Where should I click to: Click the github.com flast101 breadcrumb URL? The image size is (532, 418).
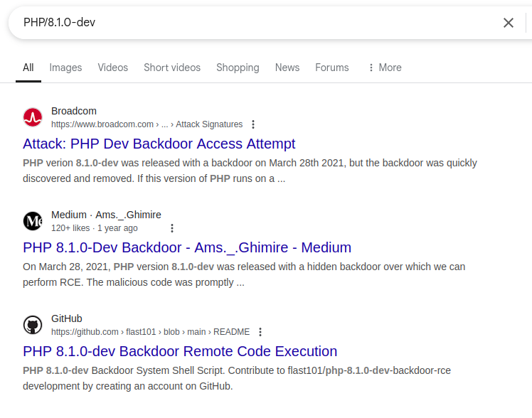[x=150, y=332]
